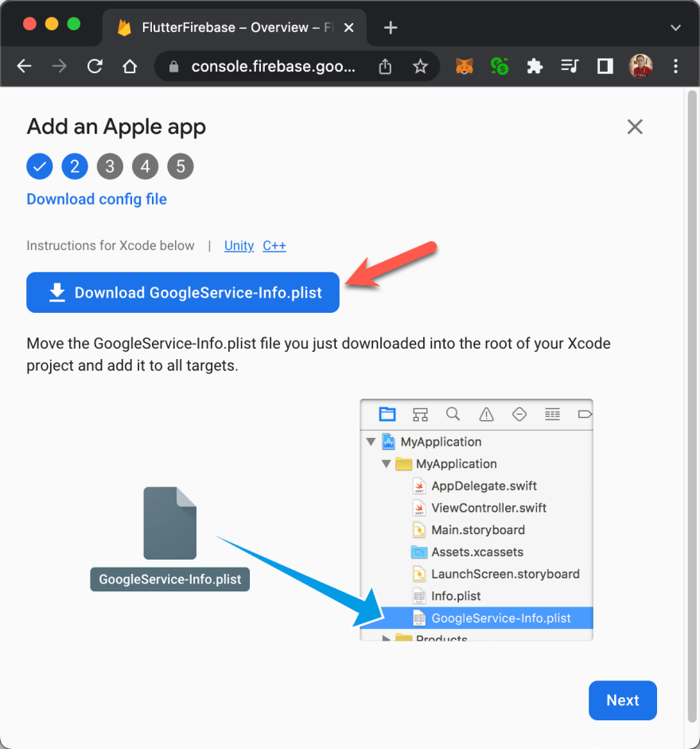Close the Add an Apple app dialog
Image resolution: width=700 pixels, height=749 pixels.
[635, 127]
